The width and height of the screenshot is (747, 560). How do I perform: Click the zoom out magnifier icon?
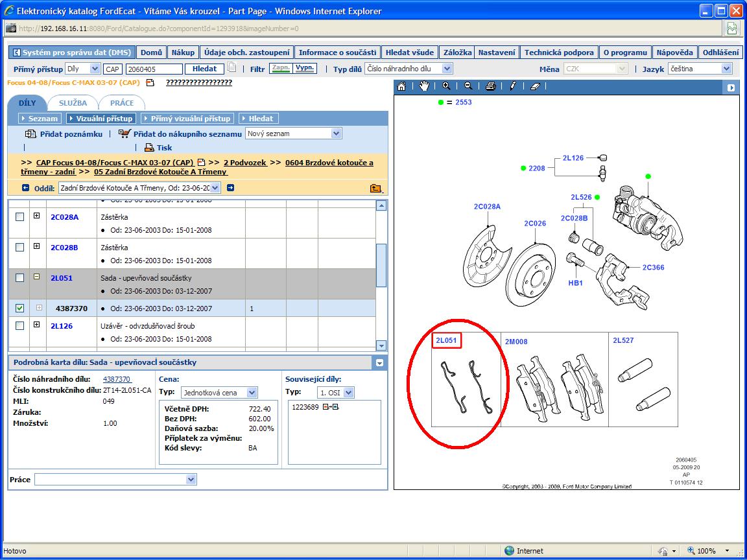[x=468, y=86]
